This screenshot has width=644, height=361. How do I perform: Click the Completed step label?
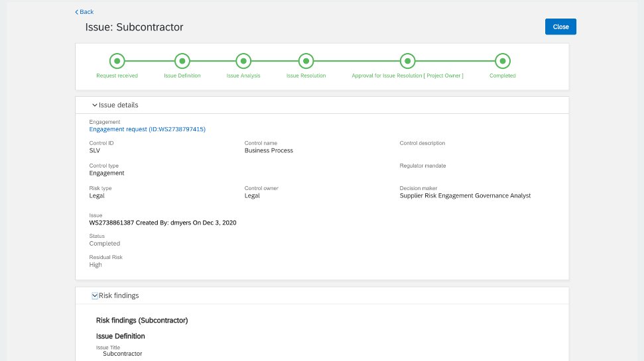coord(502,76)
